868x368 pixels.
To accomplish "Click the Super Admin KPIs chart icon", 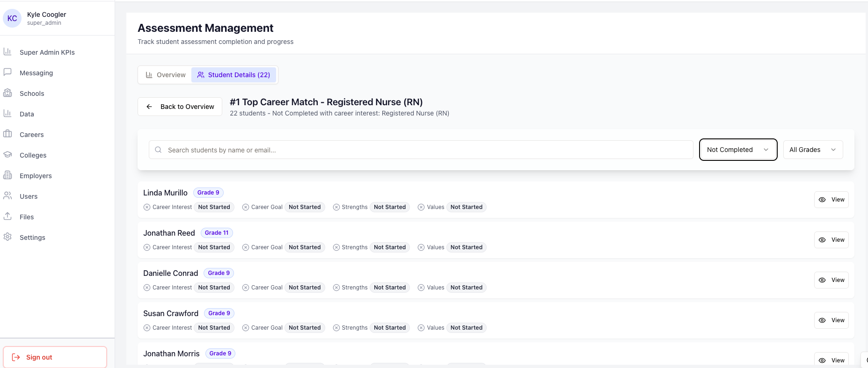I will (7, 52).
